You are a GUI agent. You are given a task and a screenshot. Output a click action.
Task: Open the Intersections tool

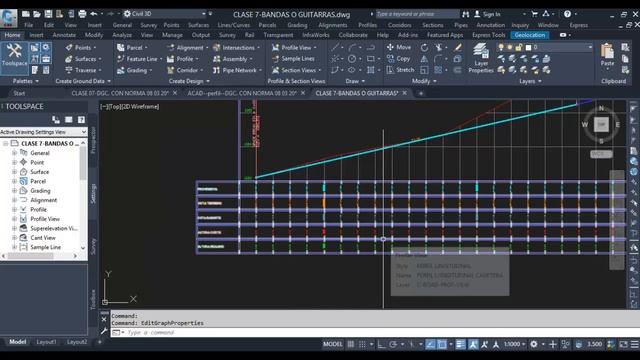(236, 48)
